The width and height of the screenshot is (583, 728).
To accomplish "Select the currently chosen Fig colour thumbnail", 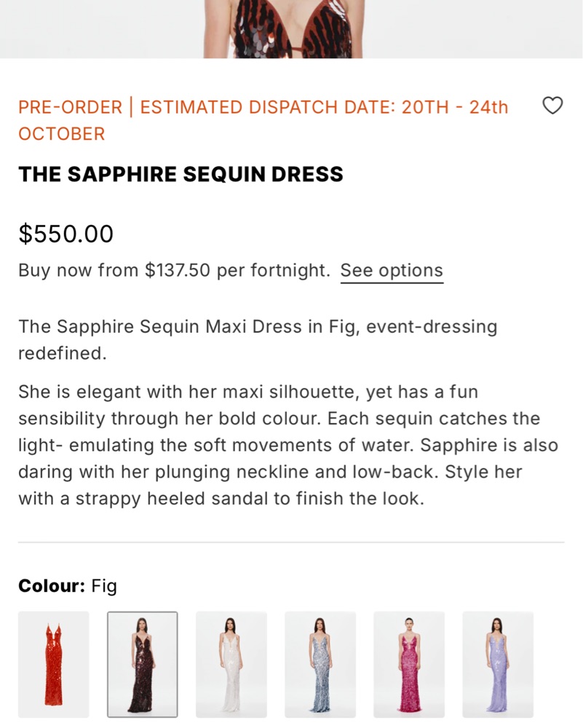I will pos(143,664).
